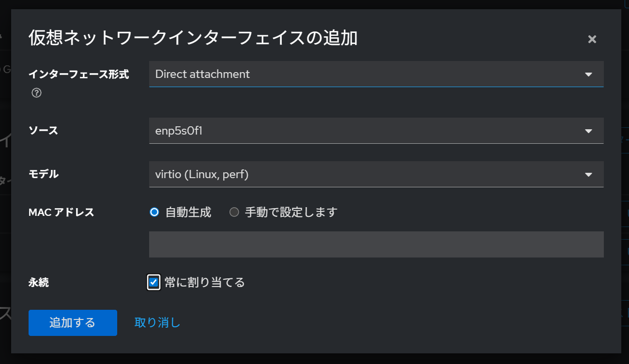Toggle the 永続 persistence checkbox
629x364 pixels.
click(153, 282)
